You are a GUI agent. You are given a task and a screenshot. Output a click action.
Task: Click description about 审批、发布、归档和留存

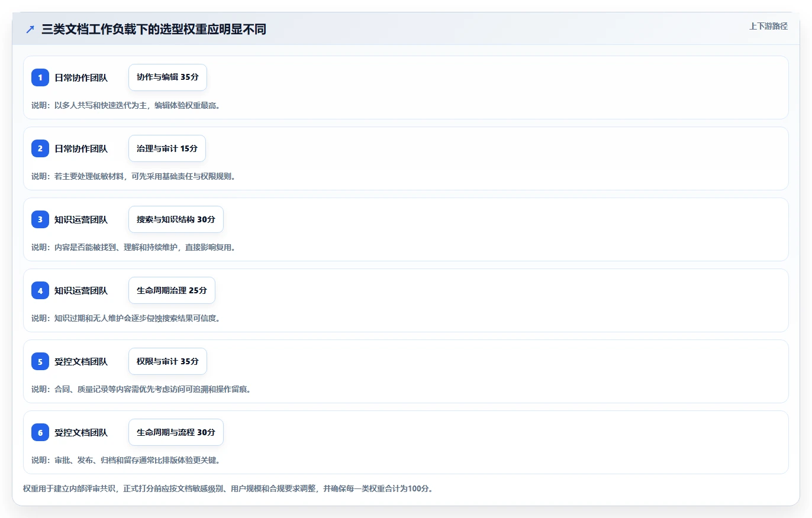pos(125,460)
